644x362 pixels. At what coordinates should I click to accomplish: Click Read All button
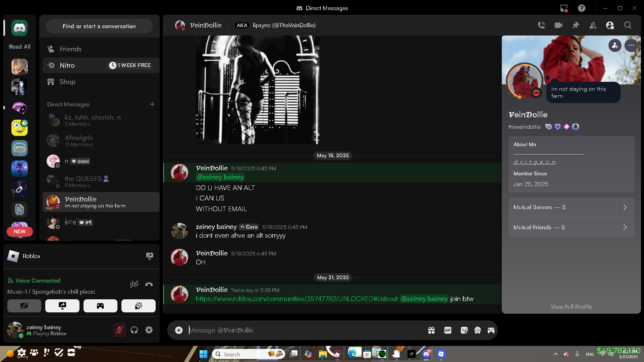[19, 47]
